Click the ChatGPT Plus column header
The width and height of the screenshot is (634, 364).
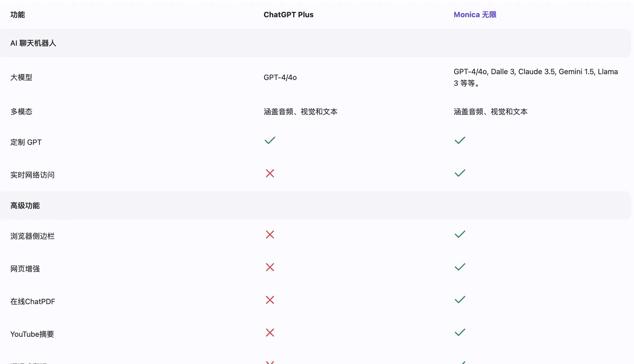289,15
